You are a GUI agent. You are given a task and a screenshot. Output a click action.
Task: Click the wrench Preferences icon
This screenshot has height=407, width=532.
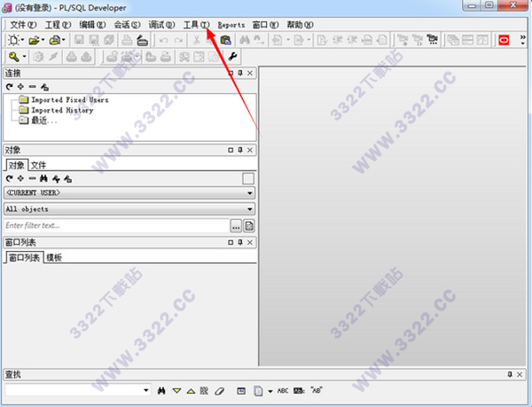pyautogui.click(x=232, y=57)
